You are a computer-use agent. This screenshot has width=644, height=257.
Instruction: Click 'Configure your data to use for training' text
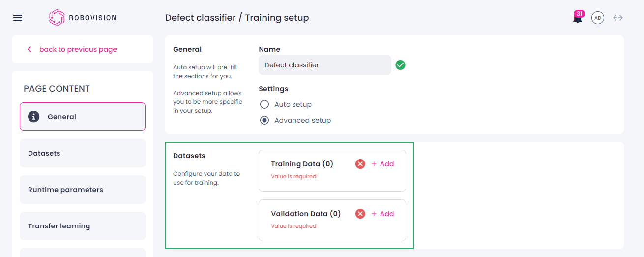point(206,178)
